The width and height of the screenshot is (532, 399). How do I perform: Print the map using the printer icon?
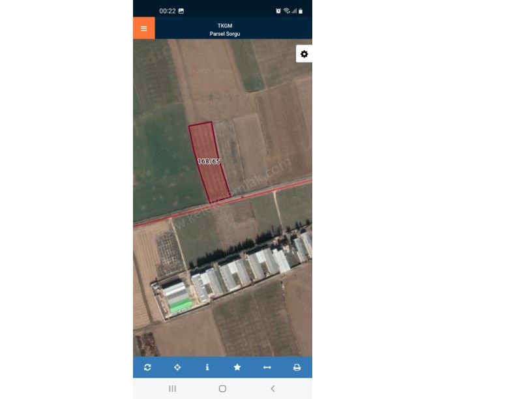297,367
